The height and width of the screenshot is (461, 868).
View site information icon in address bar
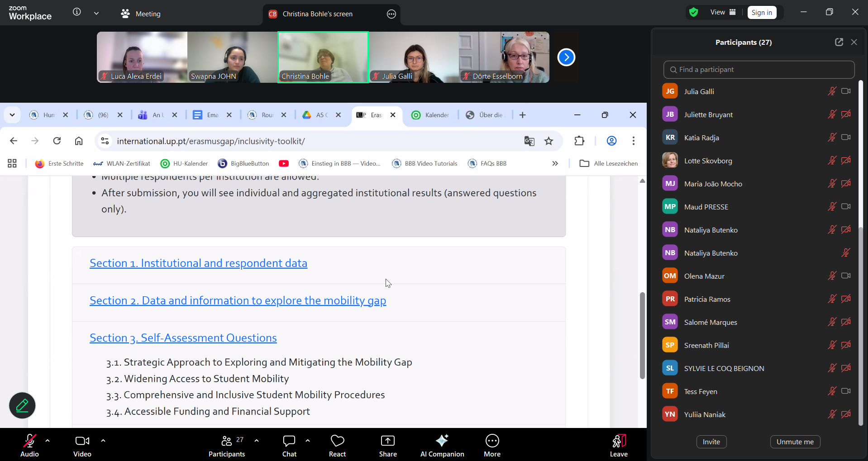pos(105,141)
